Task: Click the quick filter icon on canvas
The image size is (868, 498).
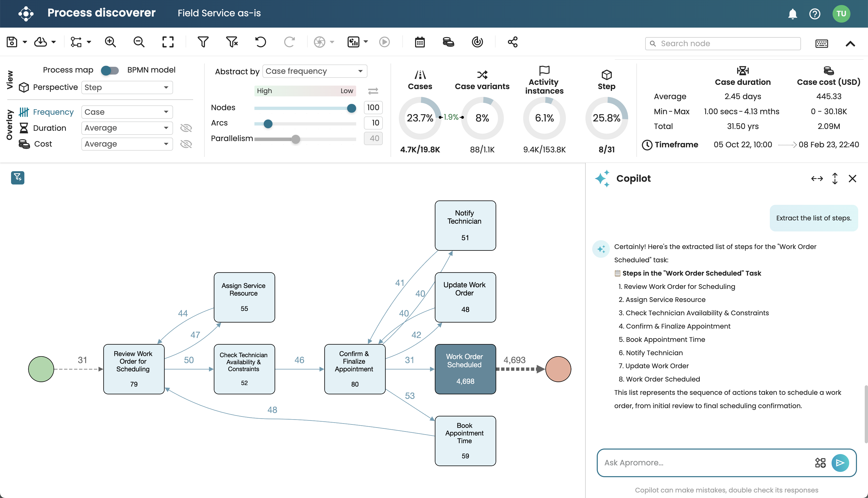Action: coord(17,177)
